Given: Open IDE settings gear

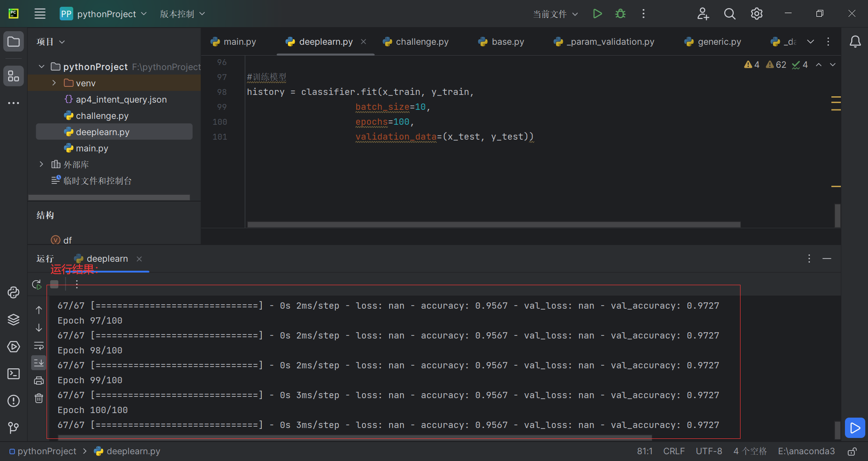Looking at the screenshot, I should [756, 14].
